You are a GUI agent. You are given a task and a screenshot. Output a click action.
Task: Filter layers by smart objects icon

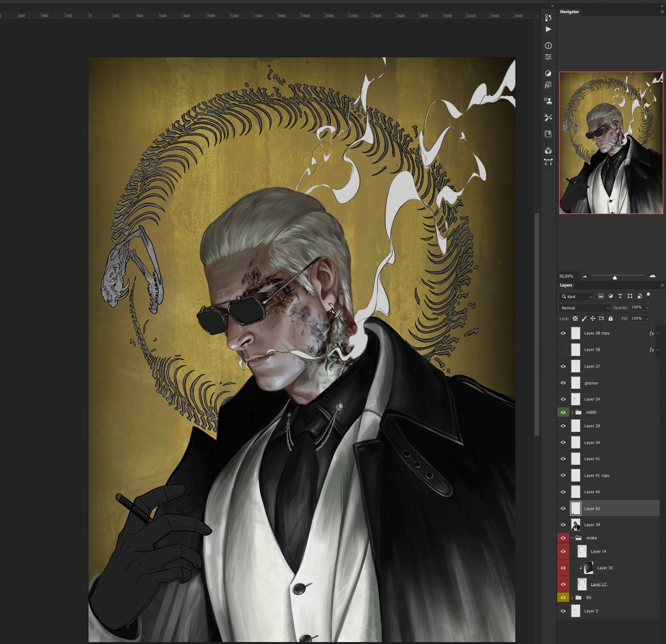coord(639,296)
